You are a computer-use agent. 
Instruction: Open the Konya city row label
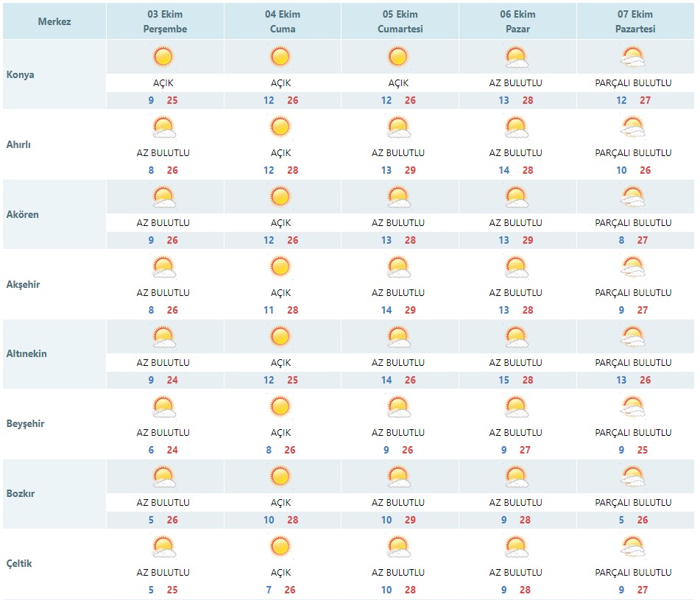(20, 74)
